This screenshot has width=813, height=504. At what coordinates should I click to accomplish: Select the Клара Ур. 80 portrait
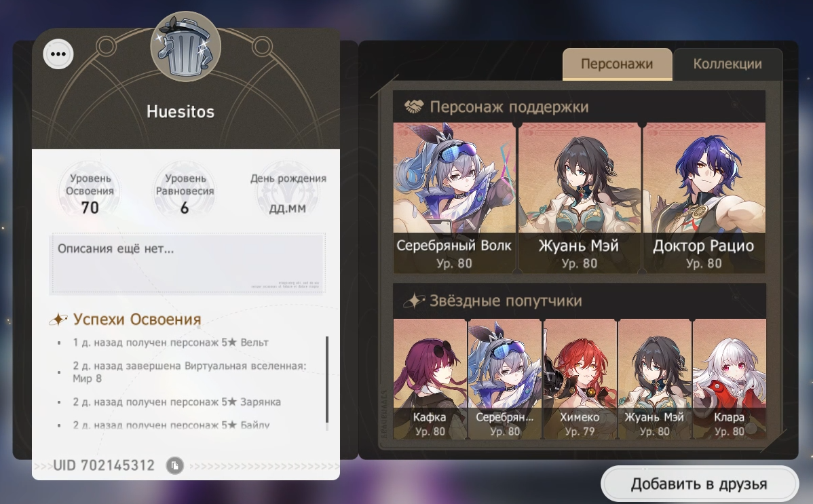pyautogui.click(x=729, y=379)
